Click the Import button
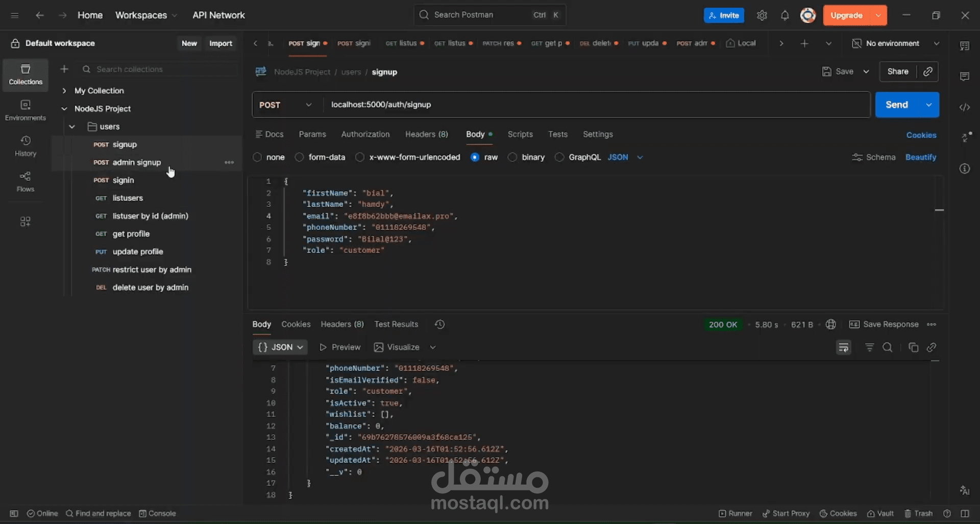 220,43
